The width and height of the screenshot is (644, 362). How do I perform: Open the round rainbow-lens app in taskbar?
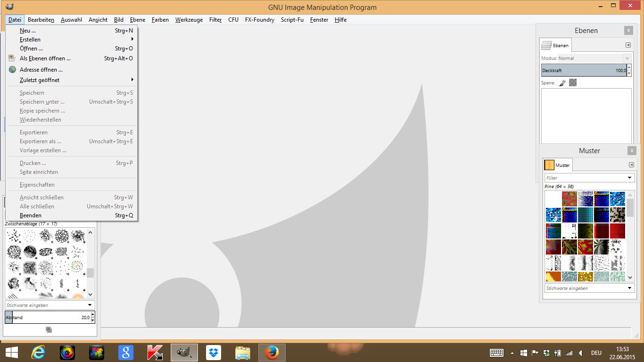(67, 353)
